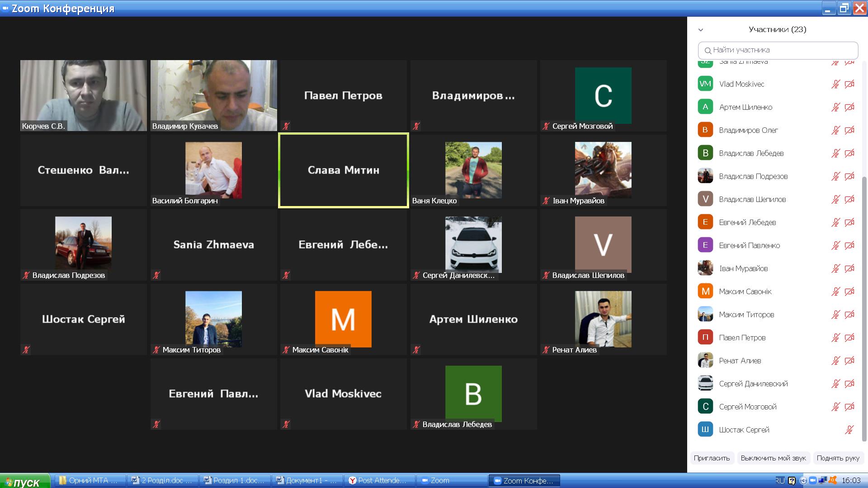
Task: Collapse participants panel using chevron arrow
Action: pos(701,30)
